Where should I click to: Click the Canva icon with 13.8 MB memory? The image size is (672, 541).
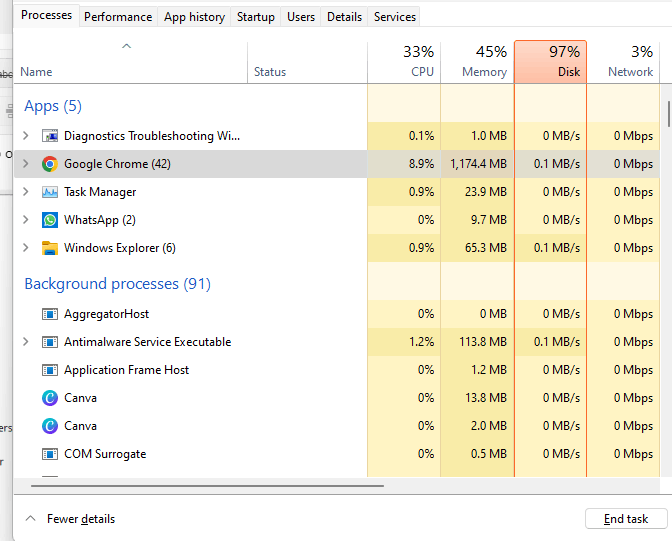[x=50, y=398]
